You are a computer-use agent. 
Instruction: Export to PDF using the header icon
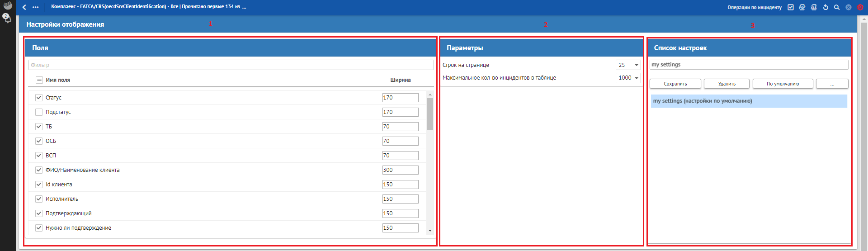click(802, 7)
